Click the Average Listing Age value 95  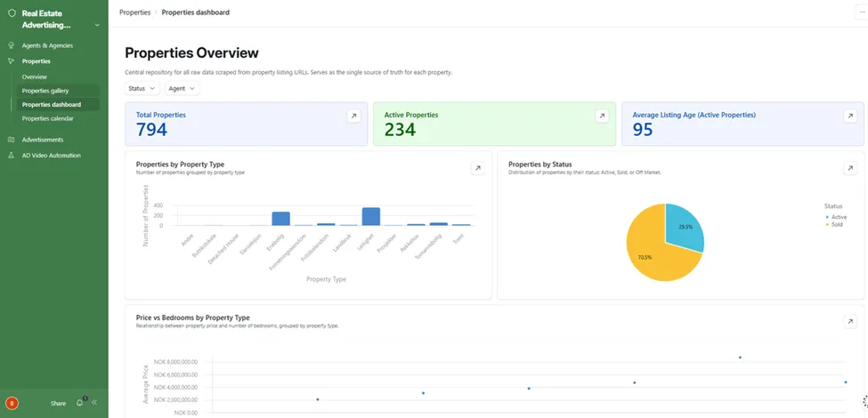coord(643,130)
